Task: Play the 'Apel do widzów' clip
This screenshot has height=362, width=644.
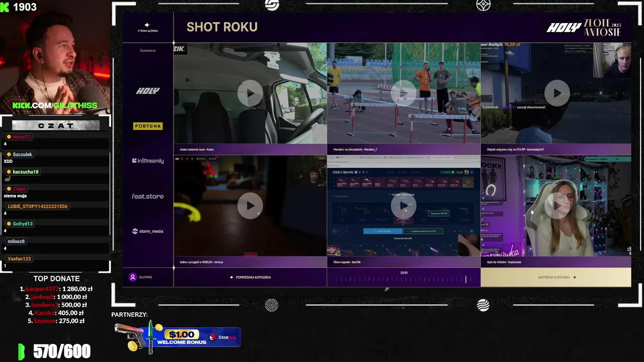Action: pos(557,206)
